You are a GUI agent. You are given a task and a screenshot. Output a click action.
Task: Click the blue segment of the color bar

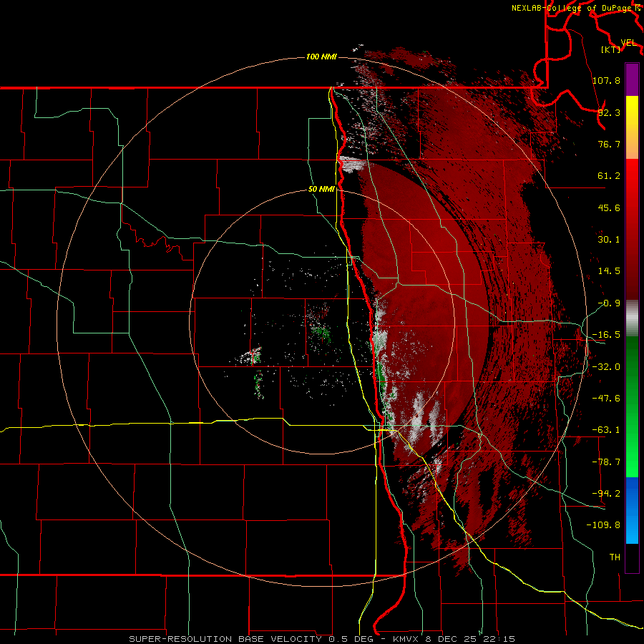pyautogui.click(x=632, y=510)
